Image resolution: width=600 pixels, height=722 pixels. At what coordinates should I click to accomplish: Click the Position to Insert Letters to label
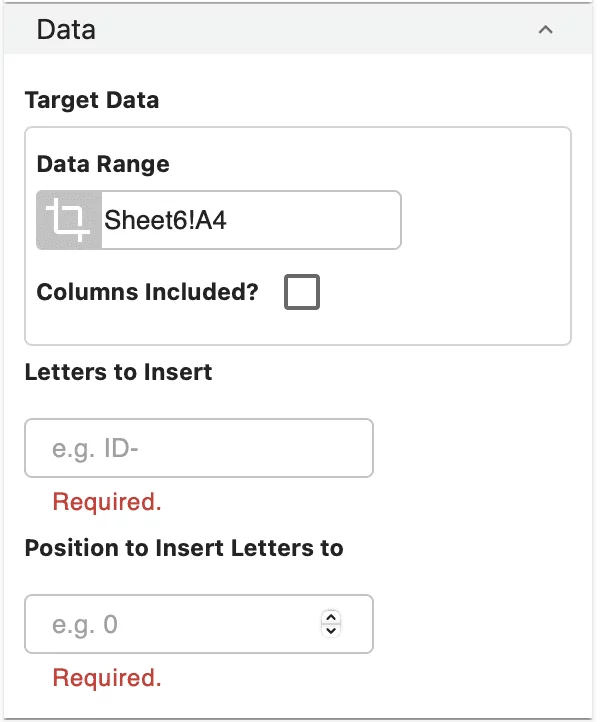pyautogui.click(x=184, y=548)
